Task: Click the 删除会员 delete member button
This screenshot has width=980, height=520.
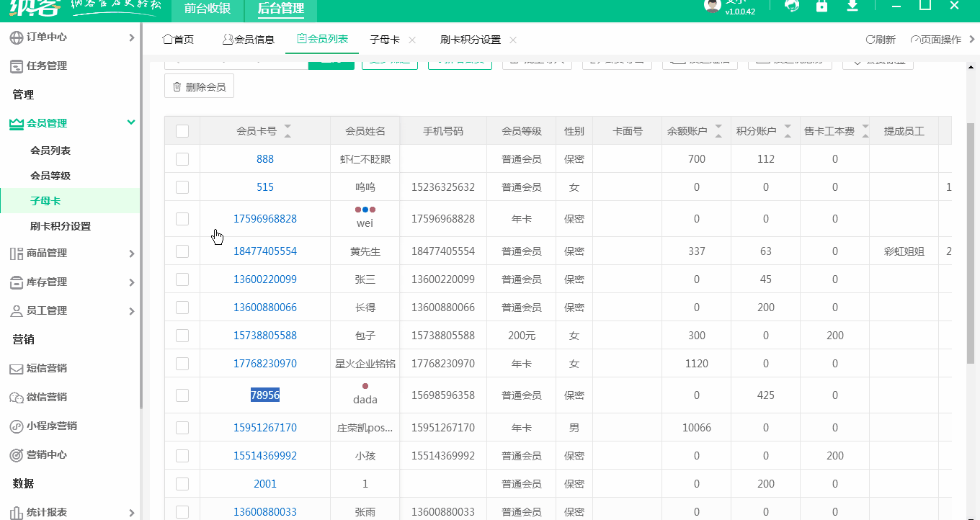Action: (x=199, y=85)
